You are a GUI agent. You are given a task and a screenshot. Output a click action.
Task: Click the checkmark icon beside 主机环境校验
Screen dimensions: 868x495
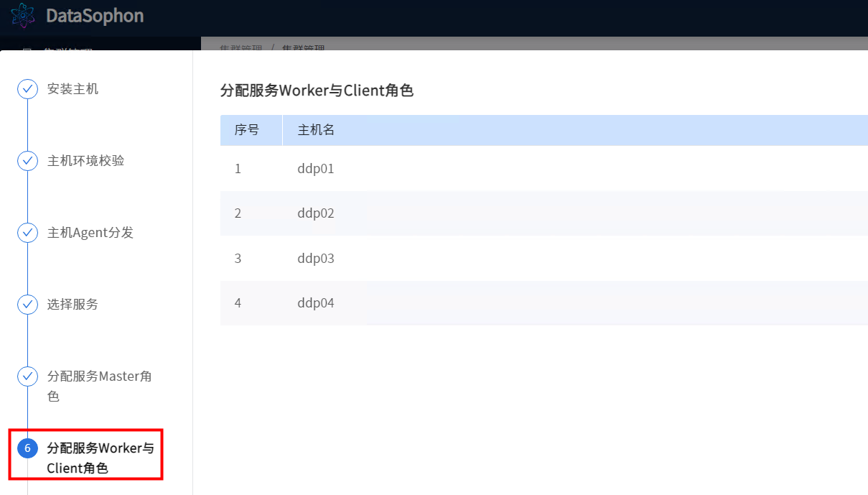[27, 161]
